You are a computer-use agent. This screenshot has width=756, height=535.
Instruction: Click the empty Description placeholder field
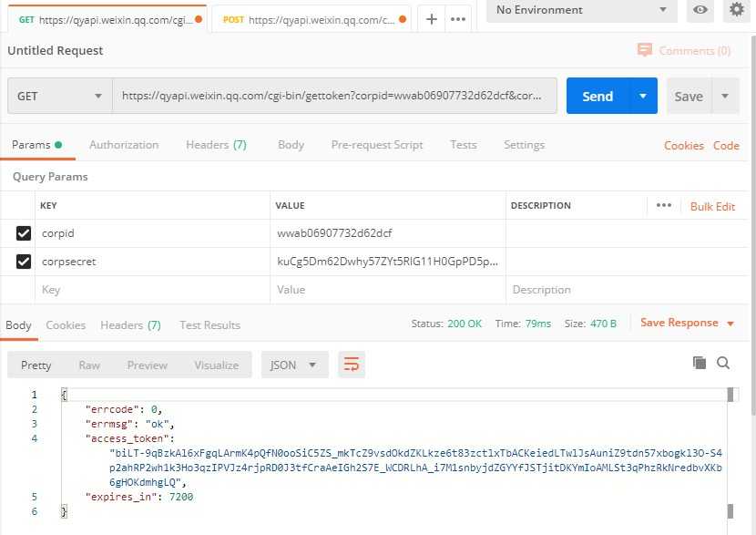(627, 290)
